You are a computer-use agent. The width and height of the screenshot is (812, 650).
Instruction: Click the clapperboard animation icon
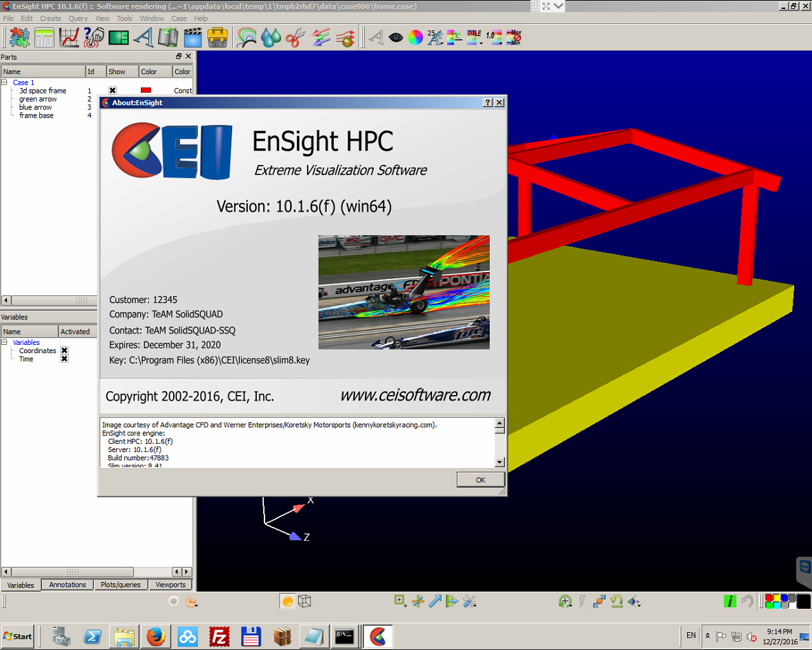point(192,38)
